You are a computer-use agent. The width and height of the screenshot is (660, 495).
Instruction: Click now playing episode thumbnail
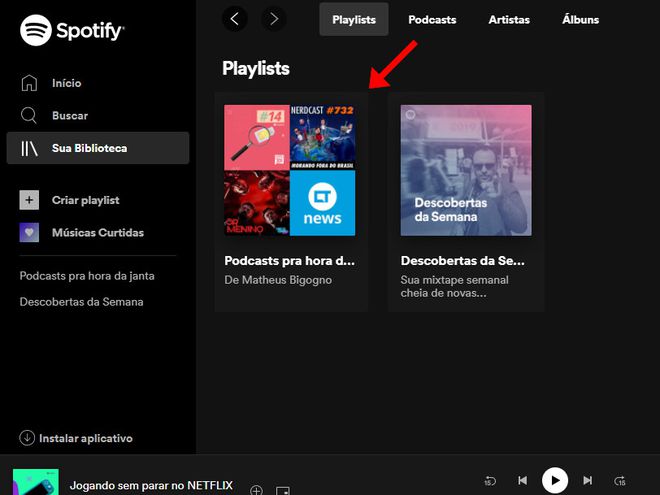click(x=36, y=482)
